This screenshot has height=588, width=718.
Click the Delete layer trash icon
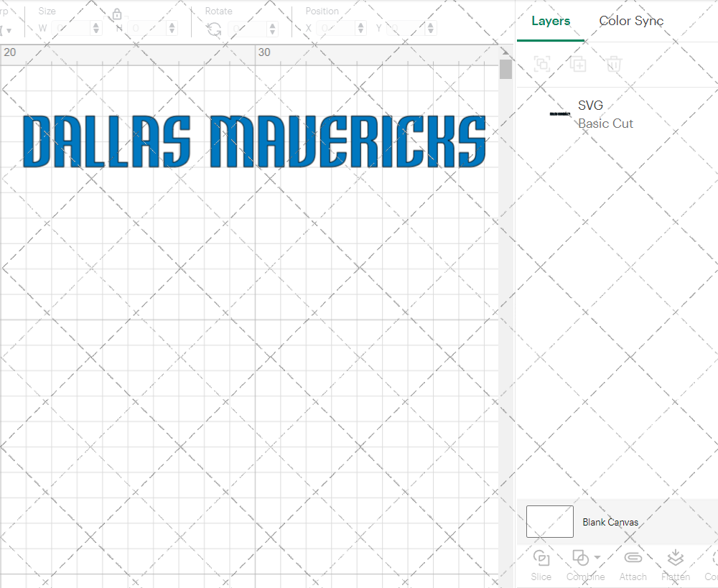pyautogui.click(x=614, y=64)
